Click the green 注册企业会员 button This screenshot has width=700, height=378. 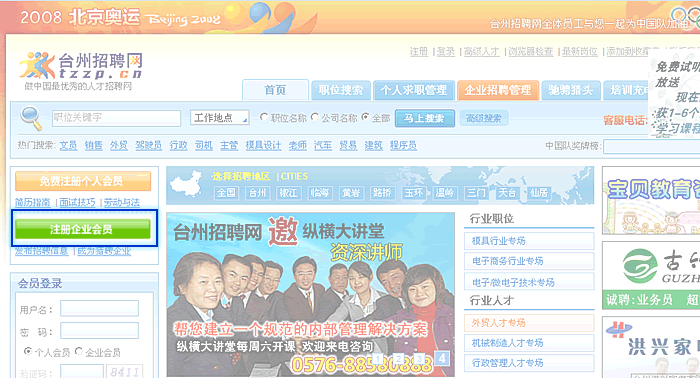click(83, 229)
